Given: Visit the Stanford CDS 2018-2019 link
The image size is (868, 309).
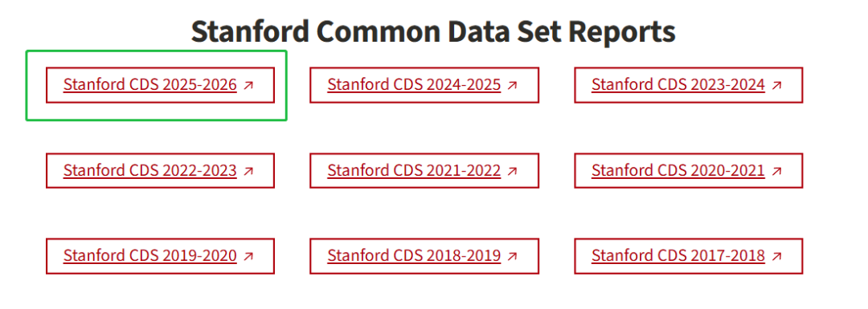Looking at the screenshot, I should point(414,256).
